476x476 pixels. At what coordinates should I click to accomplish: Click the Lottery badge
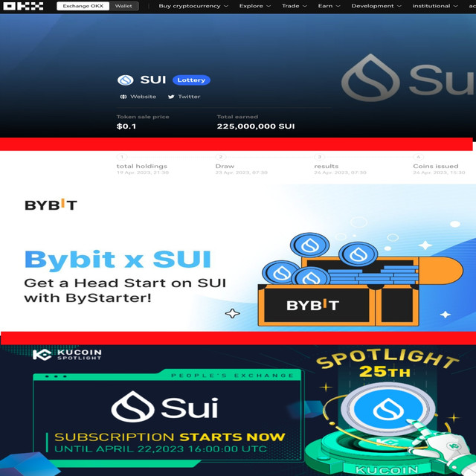tap(191, 80)
